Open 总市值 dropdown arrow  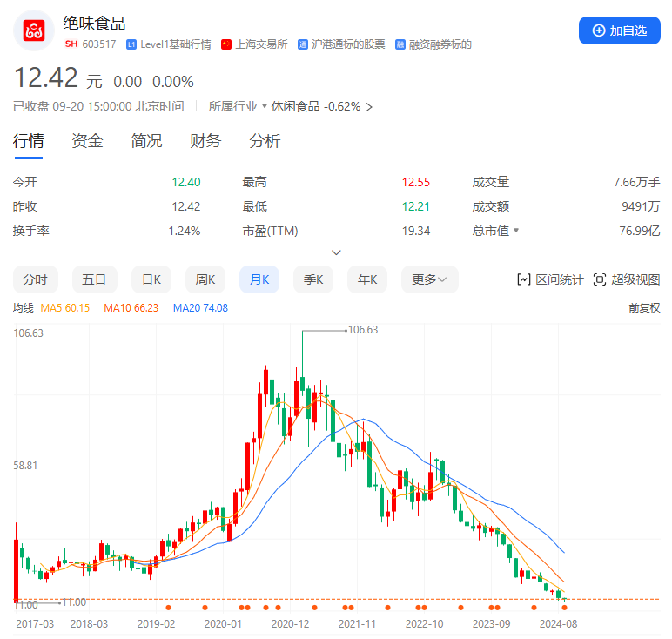click(x=515, y=231)
